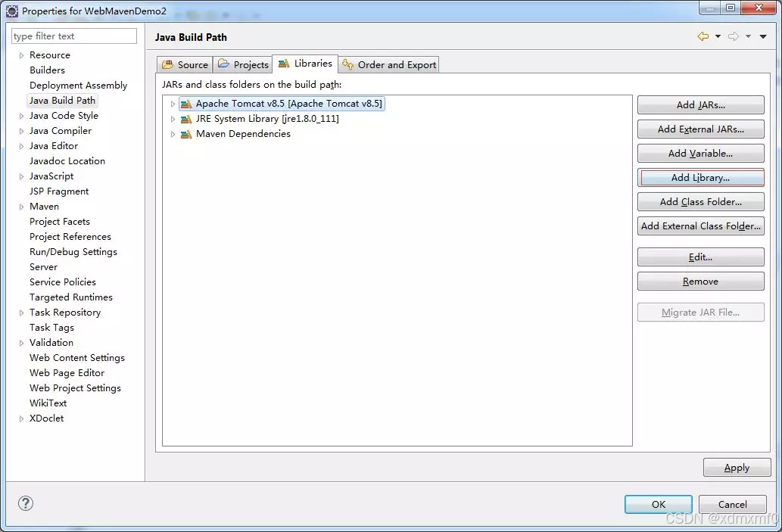Switch to the Projects tab

[x=243, y=65]
